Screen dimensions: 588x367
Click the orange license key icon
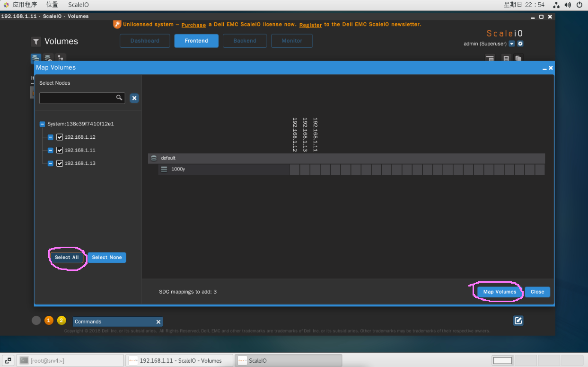[x=117, y=24]
